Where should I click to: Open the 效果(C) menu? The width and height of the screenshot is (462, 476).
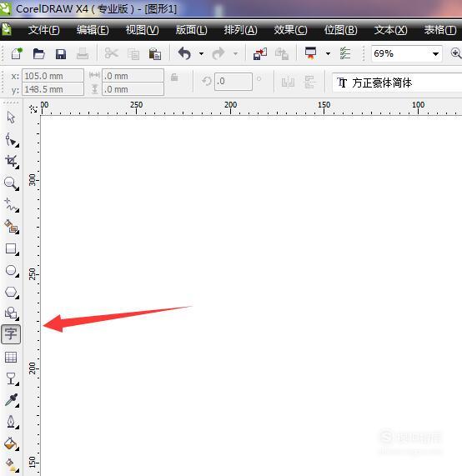[290, 30]
